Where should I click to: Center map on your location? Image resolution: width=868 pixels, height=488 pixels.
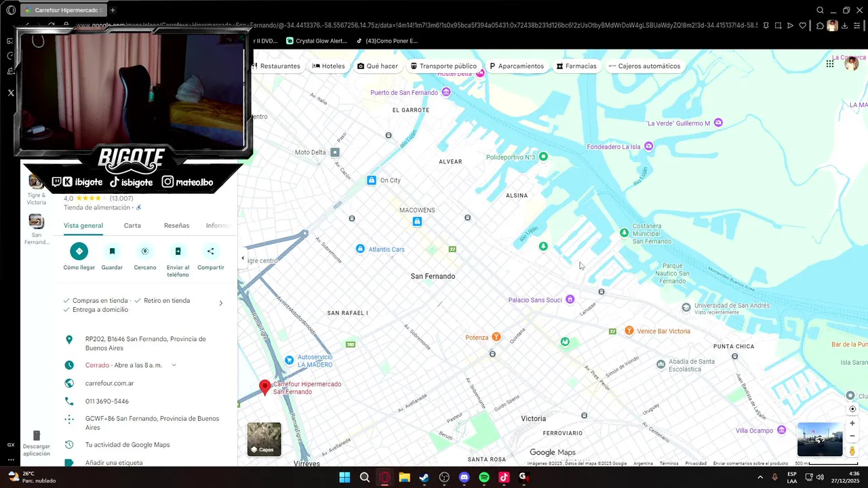852,409
